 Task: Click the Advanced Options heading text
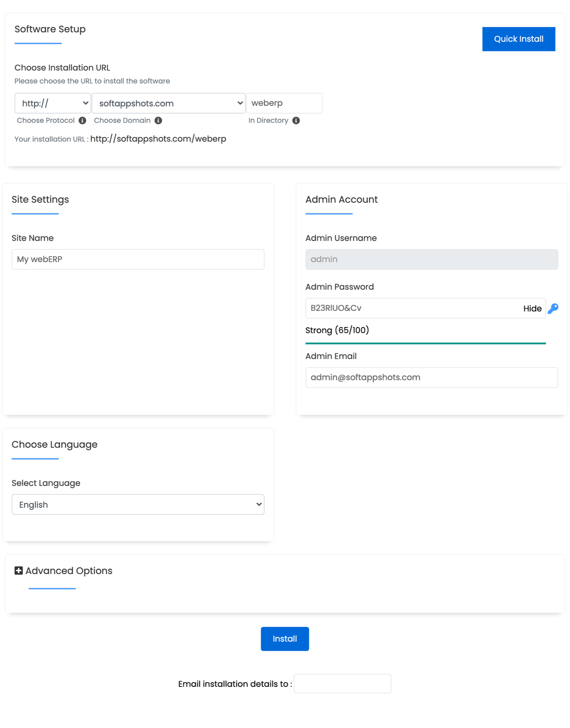click(69, 571)
